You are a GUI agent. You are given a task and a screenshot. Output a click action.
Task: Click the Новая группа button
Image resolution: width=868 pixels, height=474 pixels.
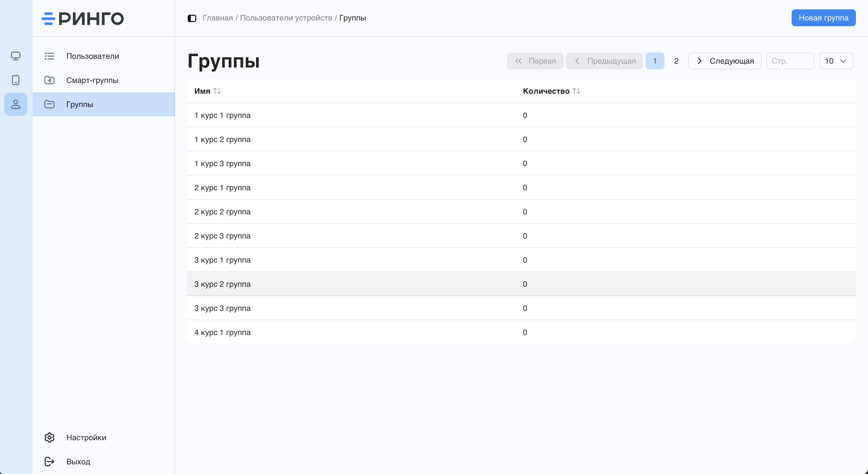coord(823,18)
